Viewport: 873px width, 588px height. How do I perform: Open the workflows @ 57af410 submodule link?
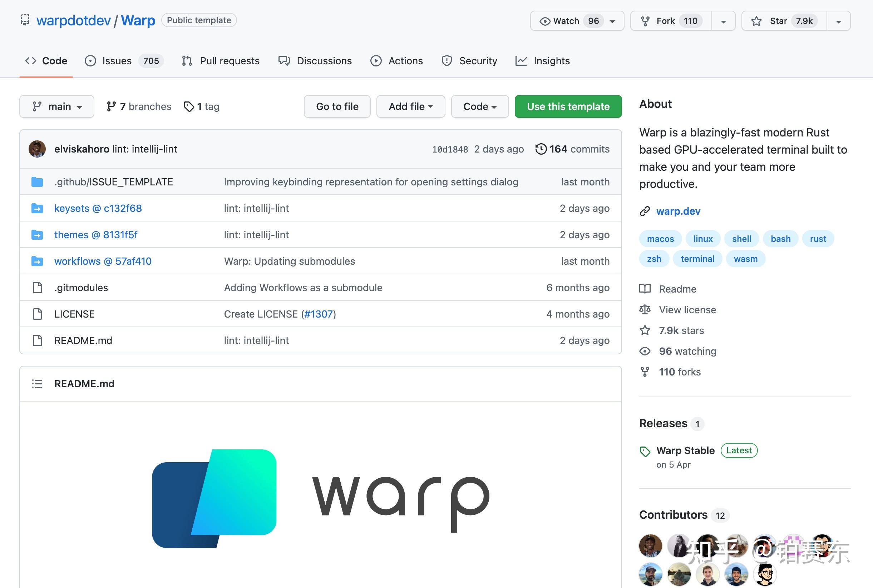pos(103,261)
